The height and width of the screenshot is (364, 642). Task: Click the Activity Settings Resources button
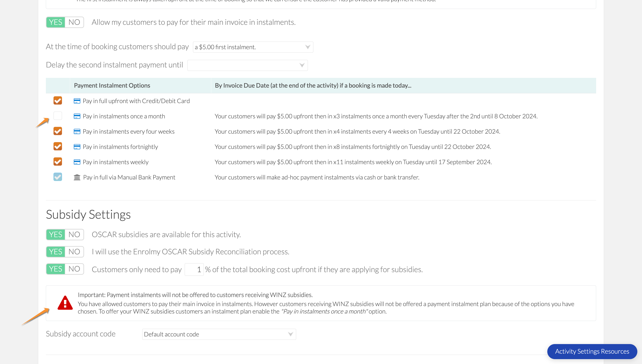pos(593,351)
